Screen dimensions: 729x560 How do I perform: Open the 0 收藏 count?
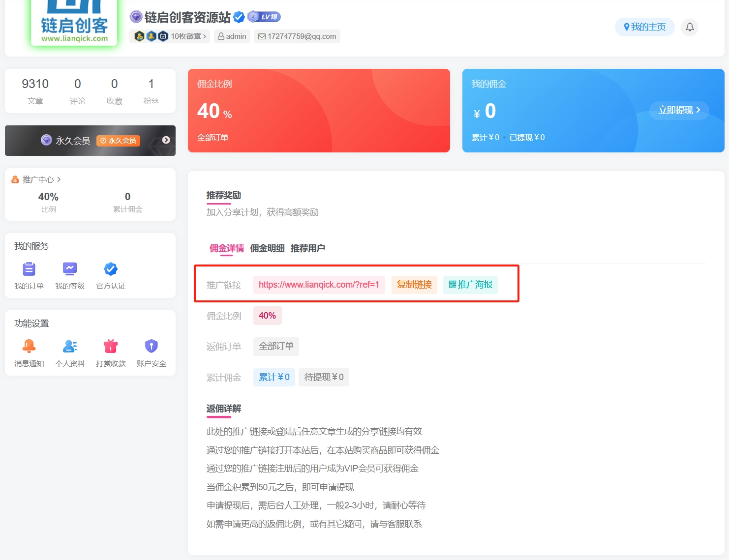115,91
